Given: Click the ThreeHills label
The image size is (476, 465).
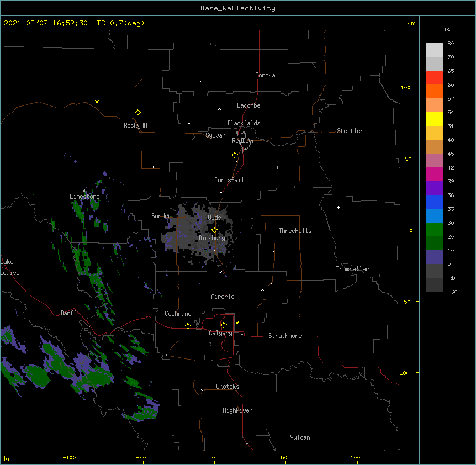Looking at the screenshot, I should (x=295, y=231).
